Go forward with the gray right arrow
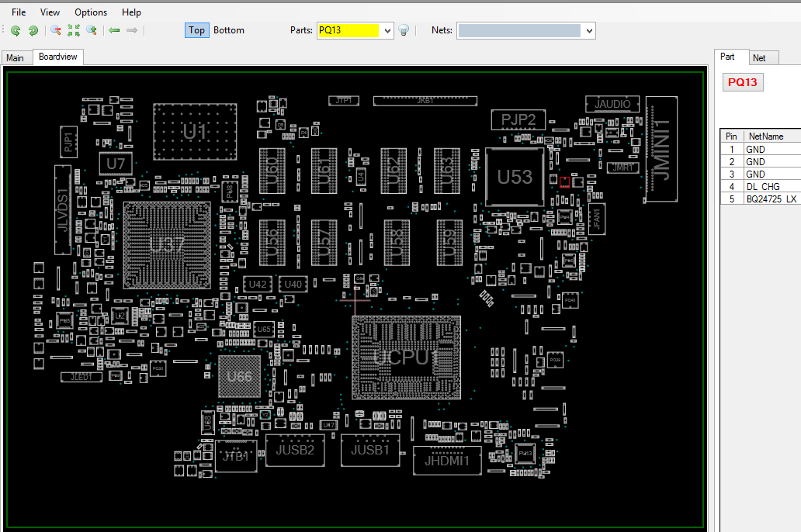The width and height of the screenshot is (801, 532). (132, 31)
